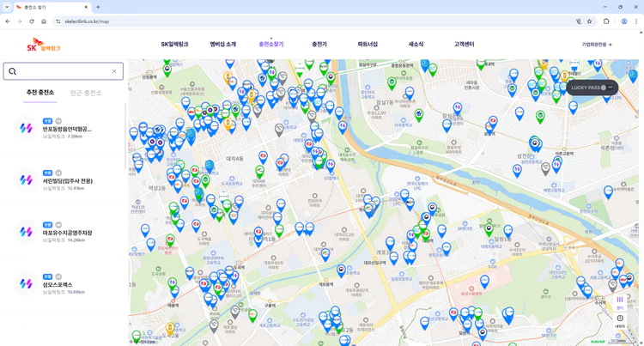Clear the search box with the X icon
Screen dimensions: 644x346
pos(114,71)
